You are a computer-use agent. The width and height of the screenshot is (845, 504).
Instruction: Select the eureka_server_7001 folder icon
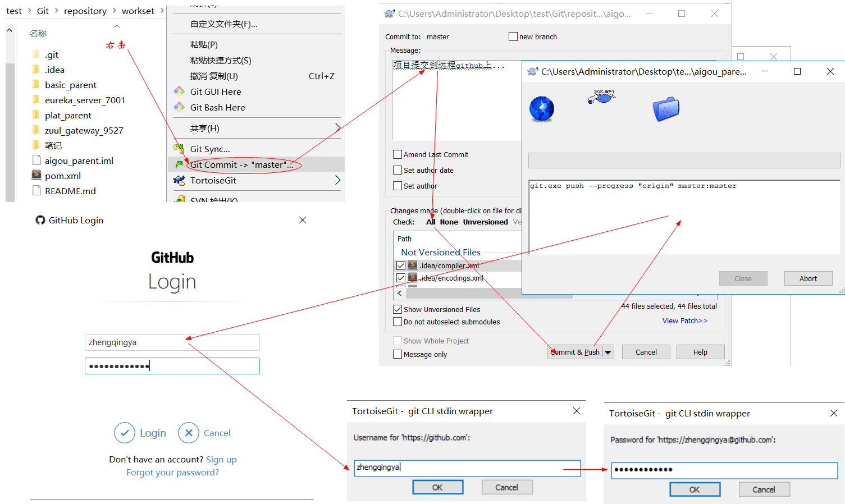(36, 100)
